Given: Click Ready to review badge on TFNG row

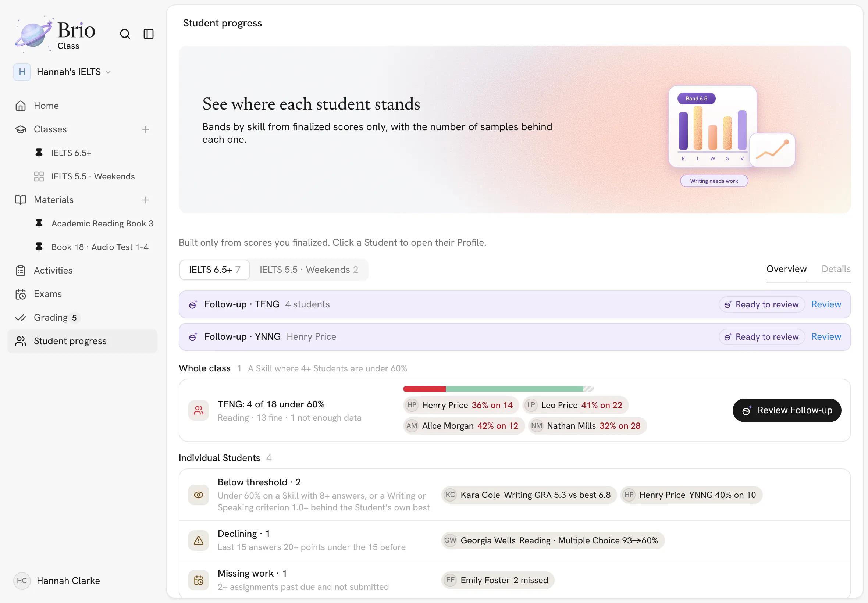Looking at the screenshot, I should click(762, 304).
